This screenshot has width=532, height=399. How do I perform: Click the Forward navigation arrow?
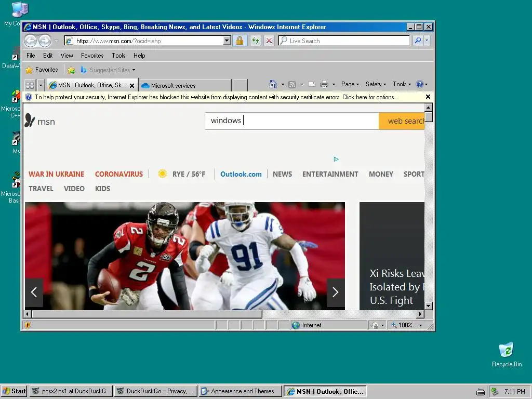[x=45, y=41]
